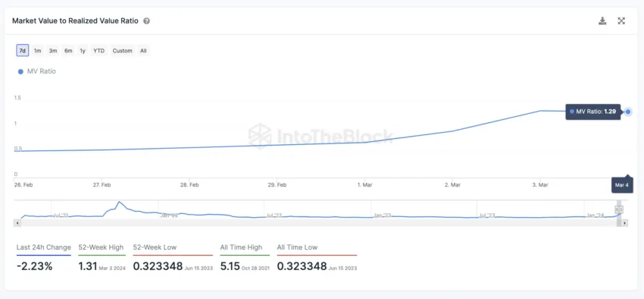The width and height of the screenshot is (644, 299).
Task: Show All historical data
Action: click(143, 51)
